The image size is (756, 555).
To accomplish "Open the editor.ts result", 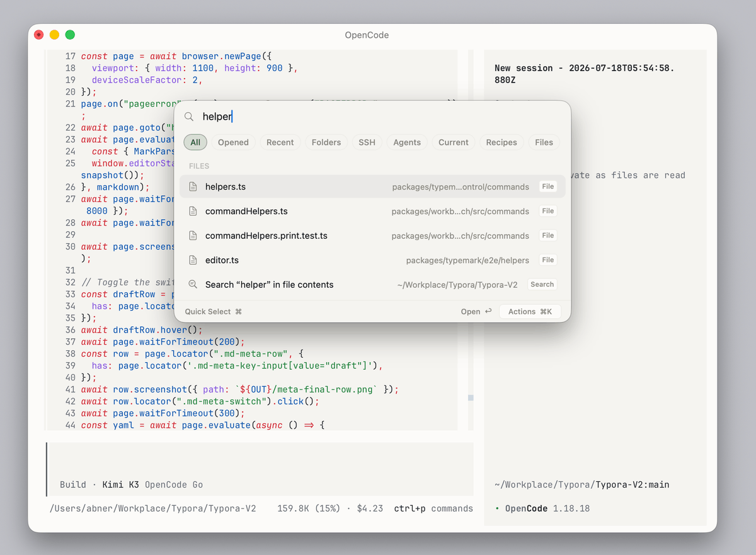I will click(372, 260).
